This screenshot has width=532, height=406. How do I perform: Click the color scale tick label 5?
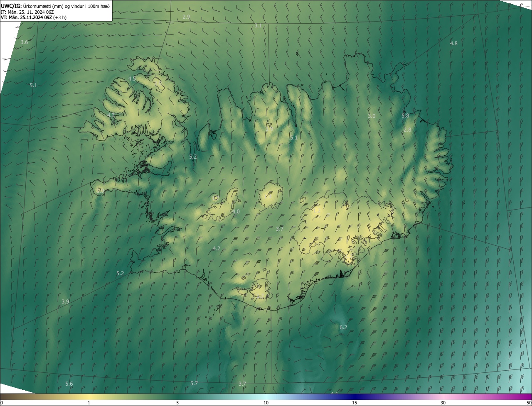[177, 403]
